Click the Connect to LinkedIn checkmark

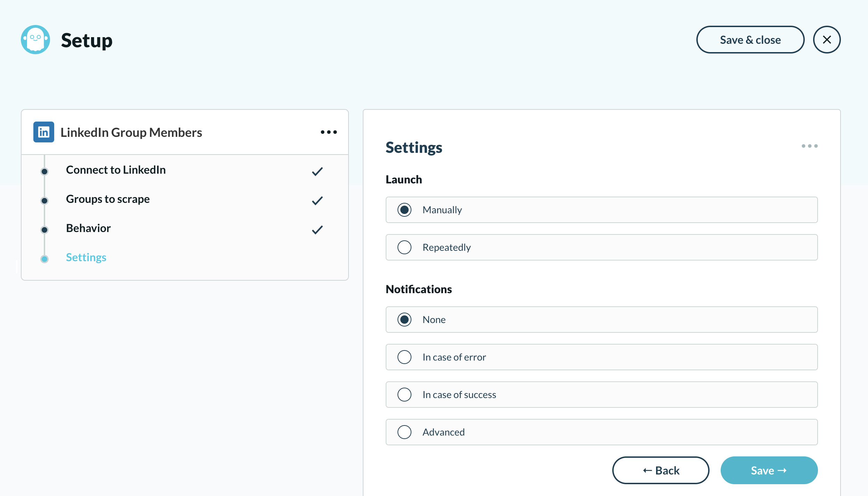click(317, 171)
